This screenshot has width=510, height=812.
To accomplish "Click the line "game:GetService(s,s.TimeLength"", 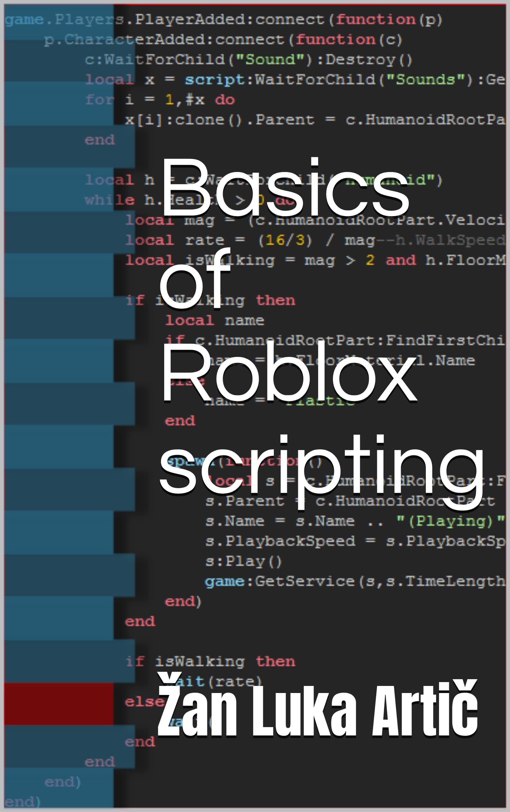I will pos(355,581).
